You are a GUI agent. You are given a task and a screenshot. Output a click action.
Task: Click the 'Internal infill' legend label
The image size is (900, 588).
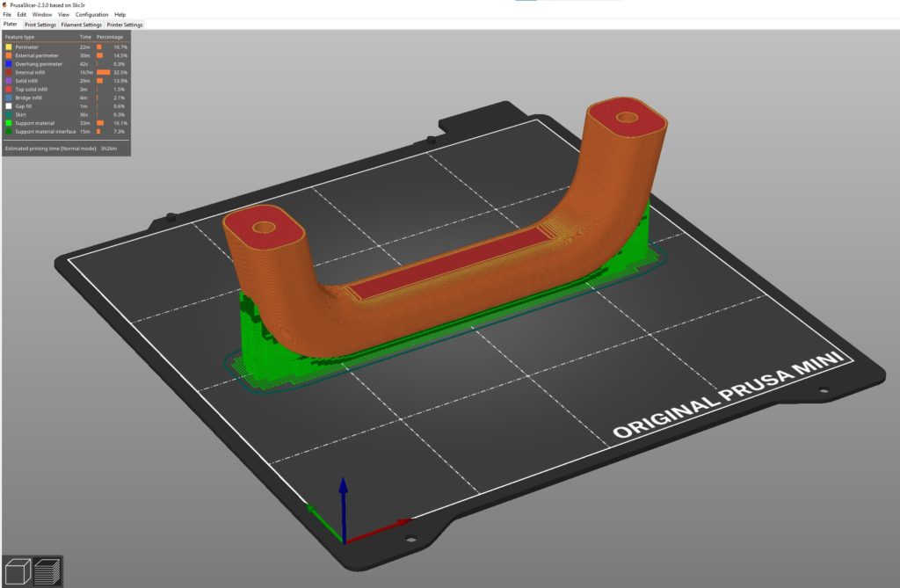click(30, 72)
